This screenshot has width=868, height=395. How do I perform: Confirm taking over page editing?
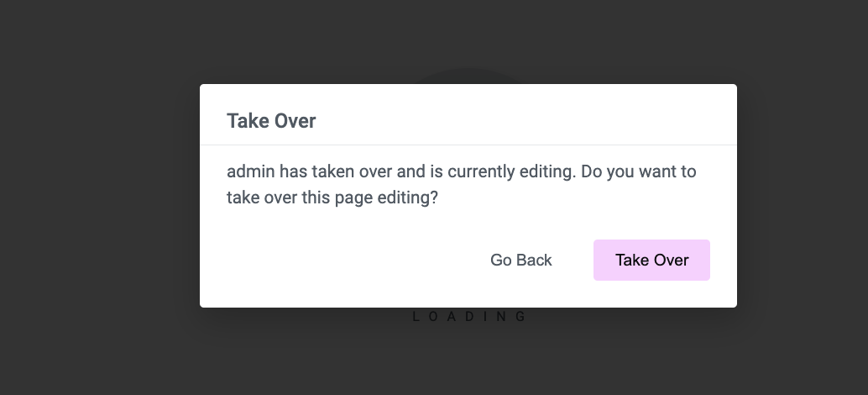tap(651, 260)
